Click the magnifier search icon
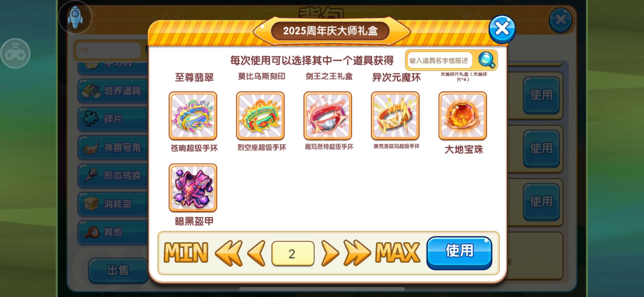 point(487,60)
